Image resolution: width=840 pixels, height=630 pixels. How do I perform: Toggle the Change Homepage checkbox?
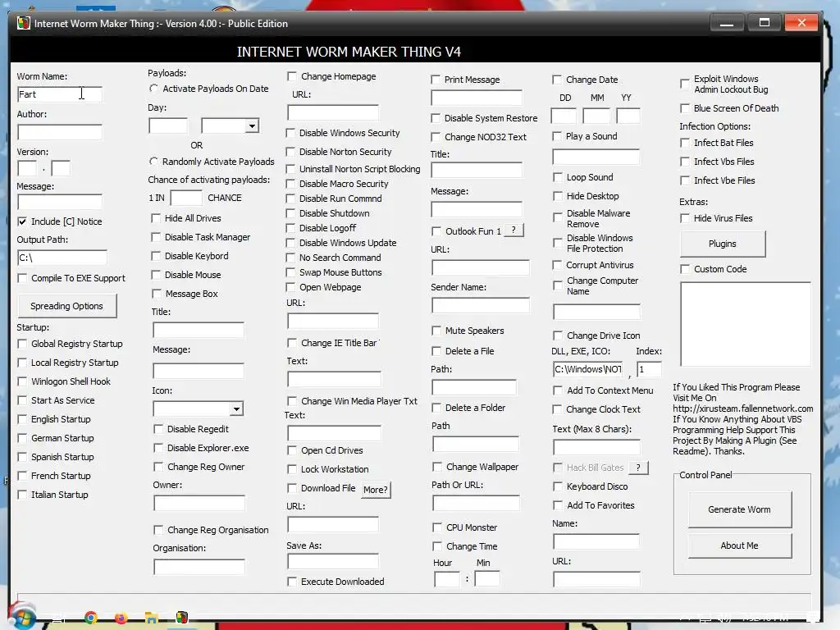point(292,76)
